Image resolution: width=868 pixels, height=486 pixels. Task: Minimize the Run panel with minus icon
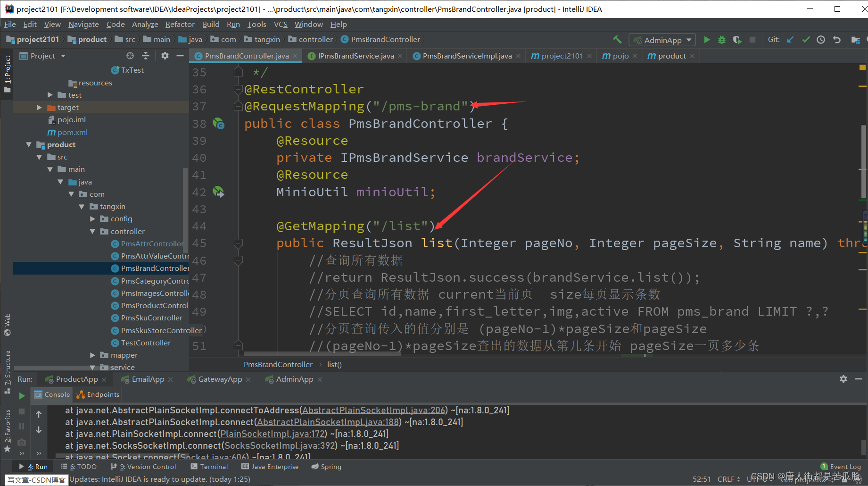coord(859,379)
